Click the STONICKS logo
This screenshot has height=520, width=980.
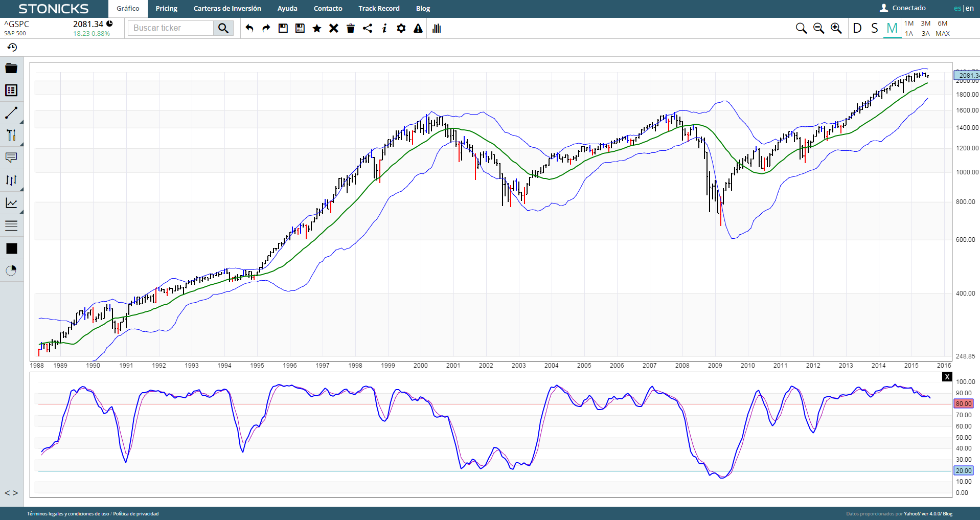(54, 9)
